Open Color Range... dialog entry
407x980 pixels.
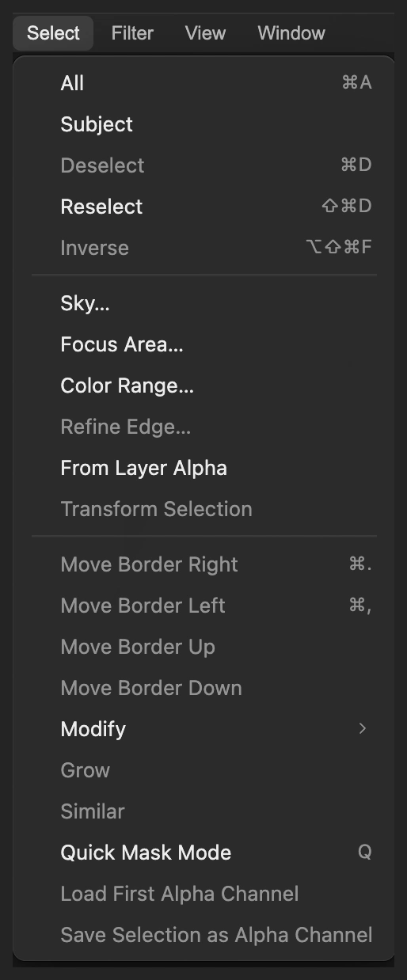(203, 386)
